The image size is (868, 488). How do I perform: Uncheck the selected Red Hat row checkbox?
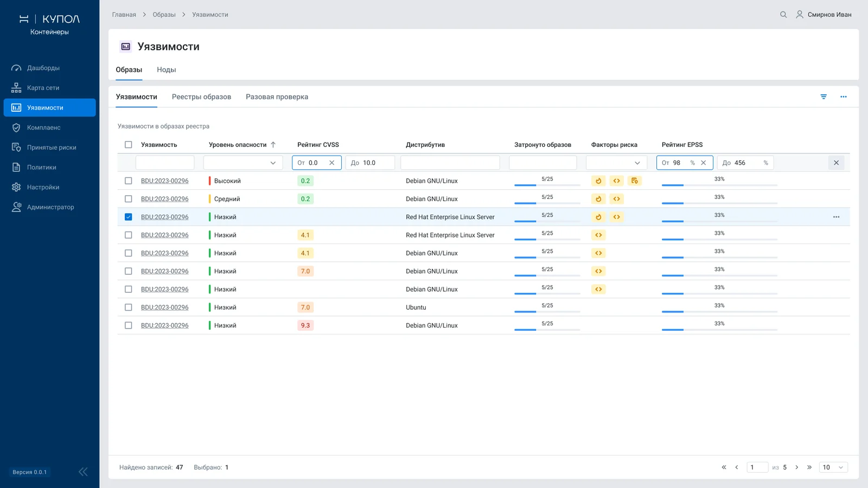pyautogui.click(x=129, y=217)
